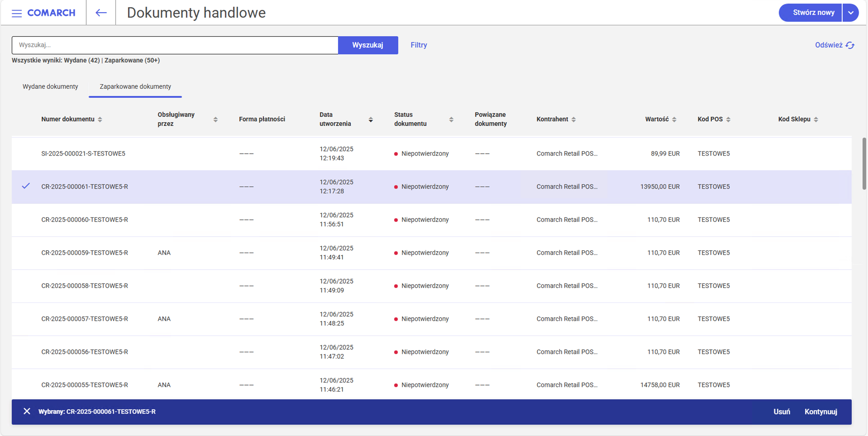Click the Dokumenty handlowe page title
868x436 pixels.
196,13
